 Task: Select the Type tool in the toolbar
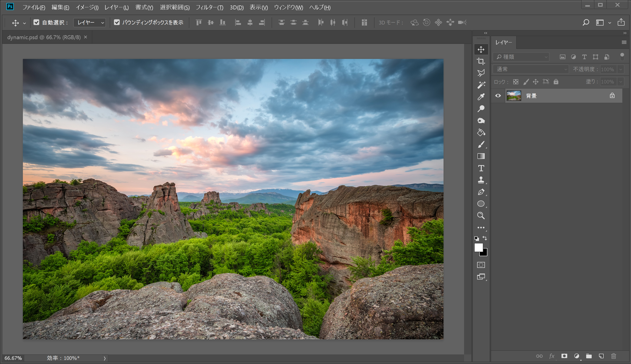coord(481,168)
